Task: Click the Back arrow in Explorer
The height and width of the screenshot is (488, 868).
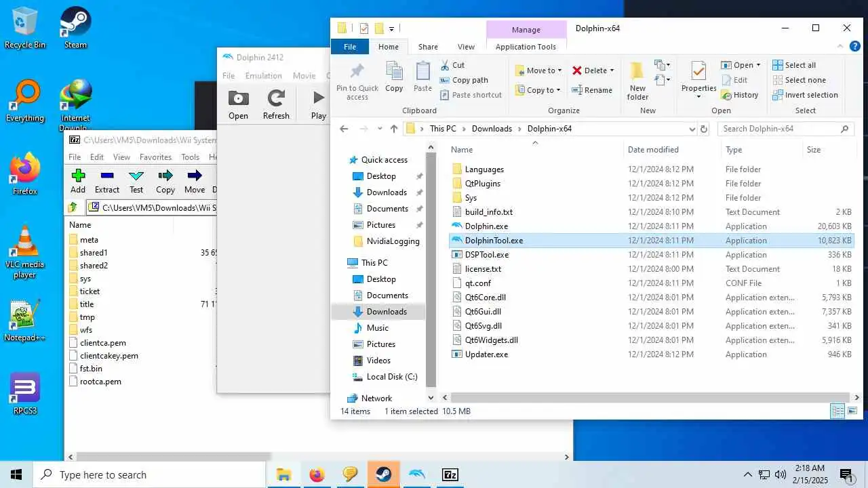Action: (x=344, y=129)
